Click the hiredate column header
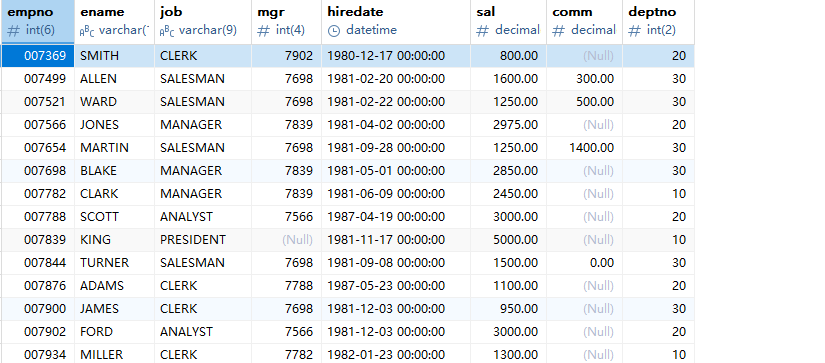Screen dimensions: 825x363 point(396,22)
